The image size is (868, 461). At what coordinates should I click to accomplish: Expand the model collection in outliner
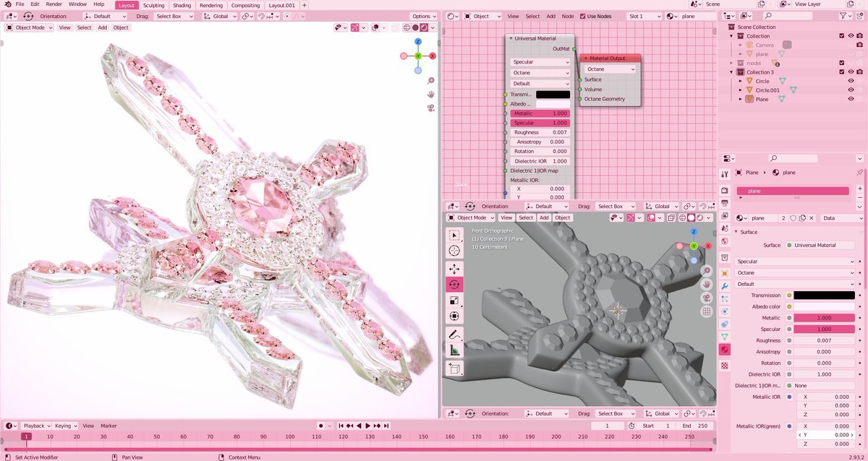click(732, 63)
